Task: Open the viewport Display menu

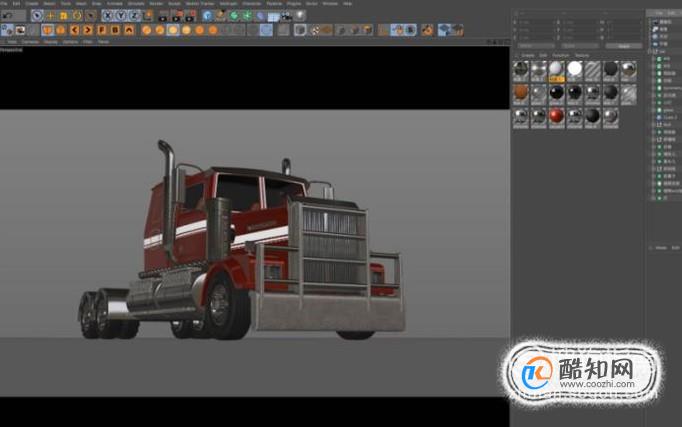Action: coord(50,42)
